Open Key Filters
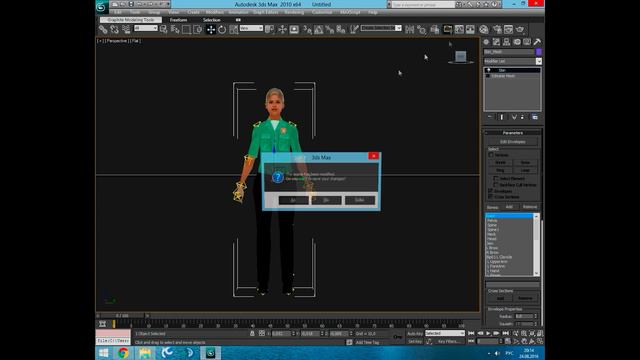640x360 pixels. click(449, 341)
